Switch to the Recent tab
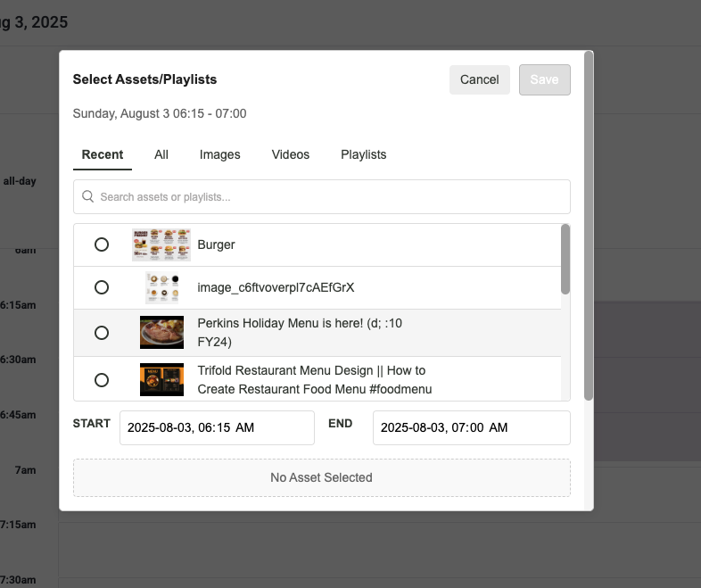The image size is (701, 588). click(x=103, y=154)
